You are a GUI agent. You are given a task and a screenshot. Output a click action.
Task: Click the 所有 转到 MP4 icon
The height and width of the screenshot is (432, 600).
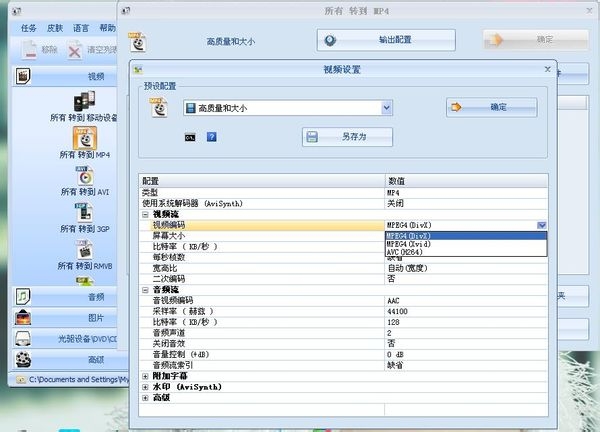point(85,139)
